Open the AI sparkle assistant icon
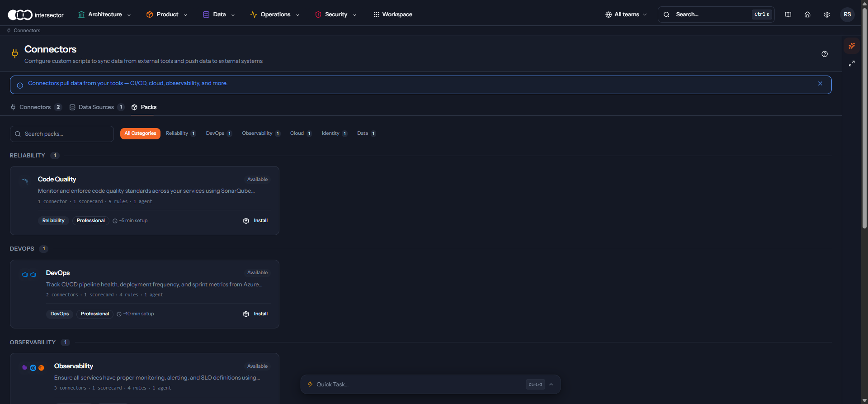868x404 pixels. tap(852, 46)
